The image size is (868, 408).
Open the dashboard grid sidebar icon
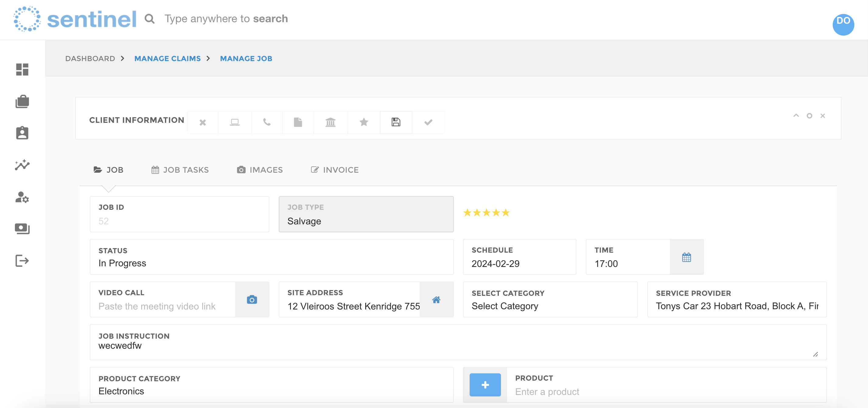(22, 70)
